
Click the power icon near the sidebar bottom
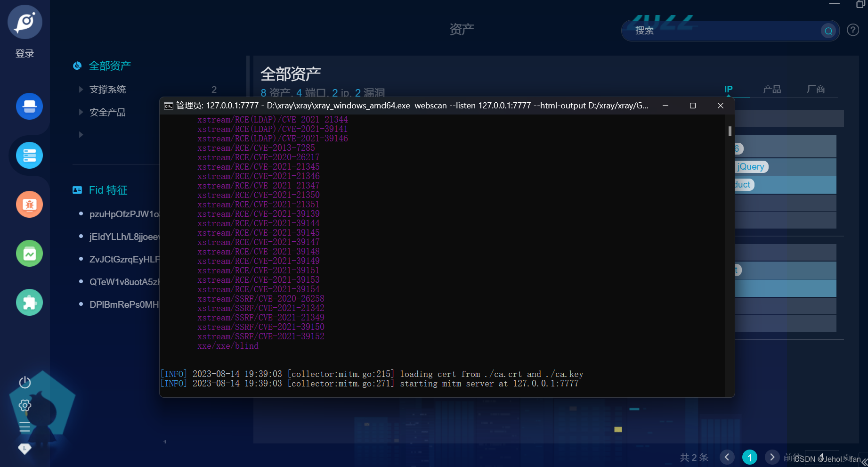[x=24, y=383]
